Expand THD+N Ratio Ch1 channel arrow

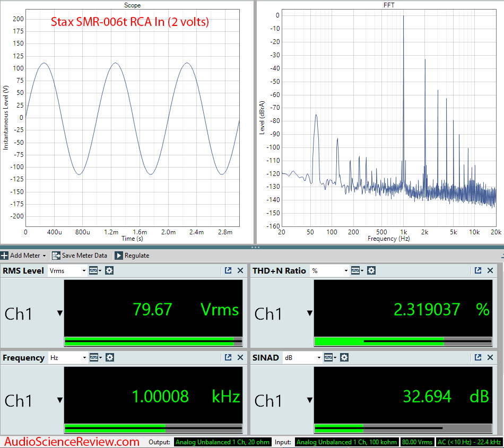coord(309,313)
